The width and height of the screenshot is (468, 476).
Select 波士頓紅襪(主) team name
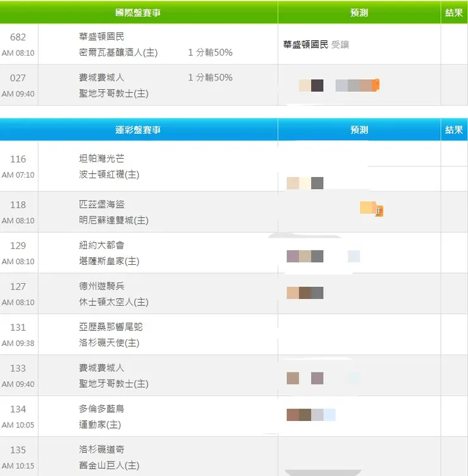tap(109, 174)
